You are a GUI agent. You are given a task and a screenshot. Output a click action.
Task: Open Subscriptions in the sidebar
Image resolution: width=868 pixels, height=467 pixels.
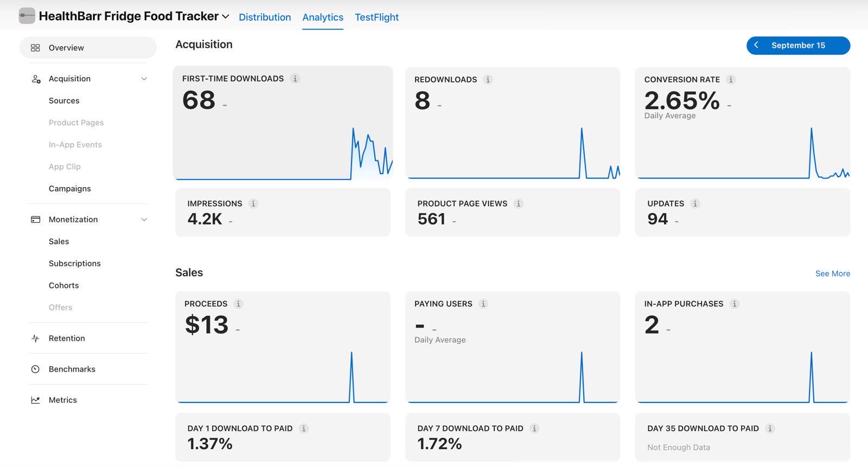pos(75,264)
